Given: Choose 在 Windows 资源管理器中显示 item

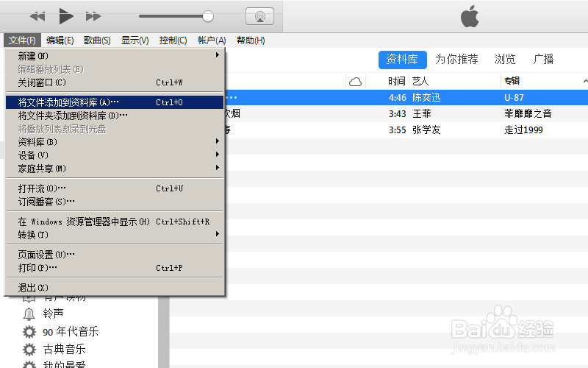Looking at the screenshot, I should pyautogui.click(x=115, y=222).
